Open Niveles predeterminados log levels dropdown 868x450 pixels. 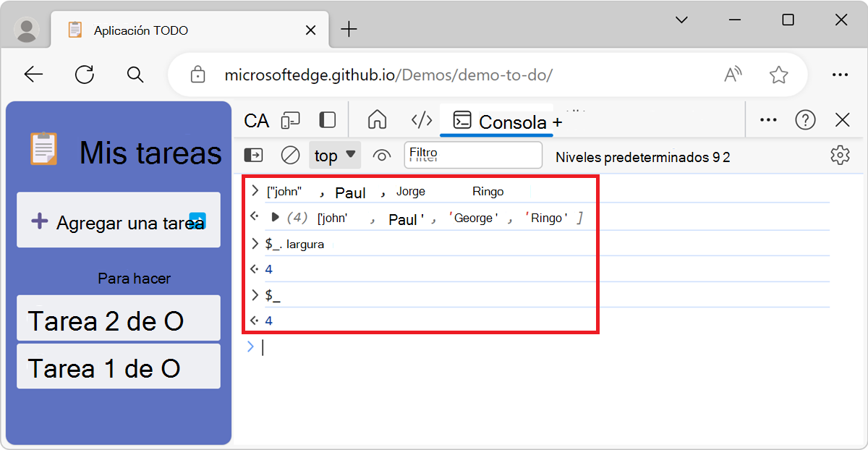642,156
